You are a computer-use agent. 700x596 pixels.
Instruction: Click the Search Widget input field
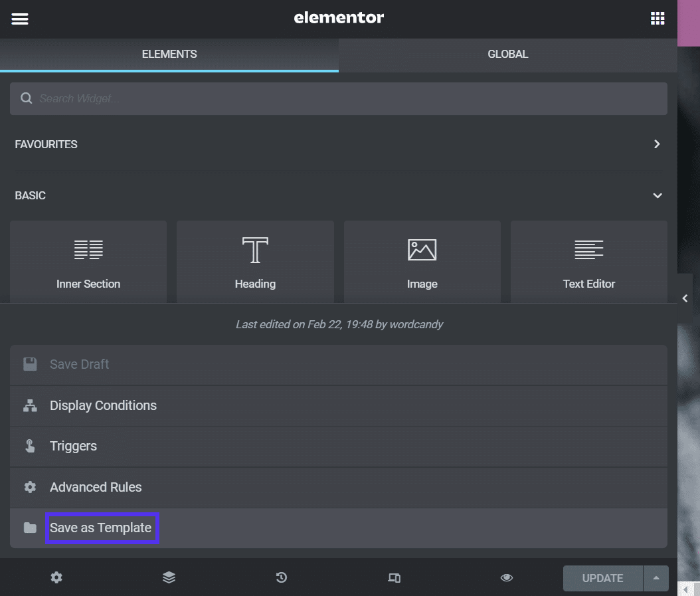click(339, 98)
